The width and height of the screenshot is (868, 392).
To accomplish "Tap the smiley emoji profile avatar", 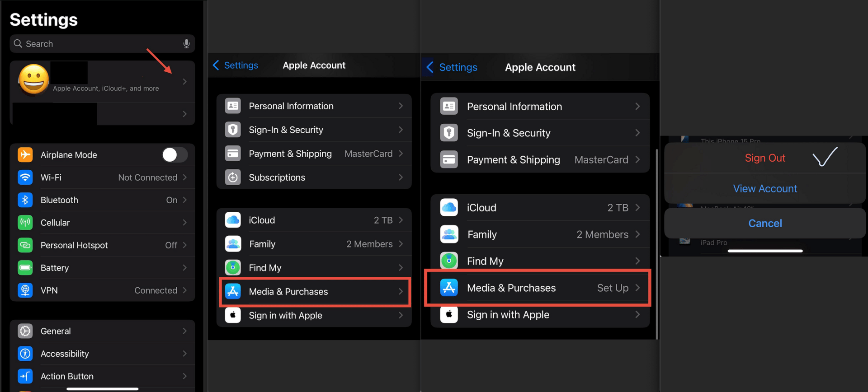I will click(33, 79).
